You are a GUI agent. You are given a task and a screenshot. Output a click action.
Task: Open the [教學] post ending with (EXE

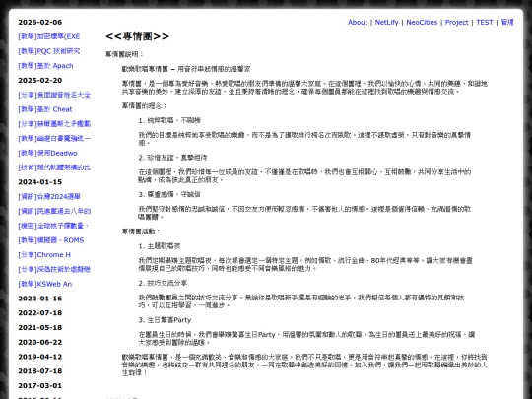point(49,36)
